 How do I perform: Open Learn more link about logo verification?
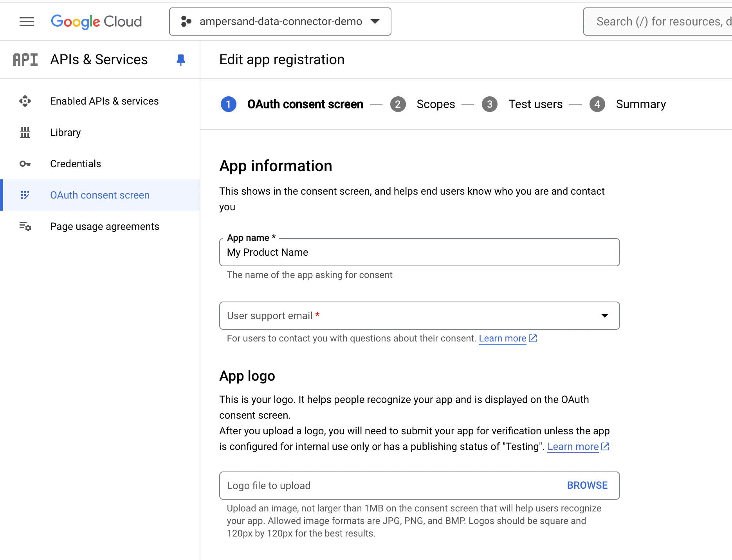(x=573, y=446)
